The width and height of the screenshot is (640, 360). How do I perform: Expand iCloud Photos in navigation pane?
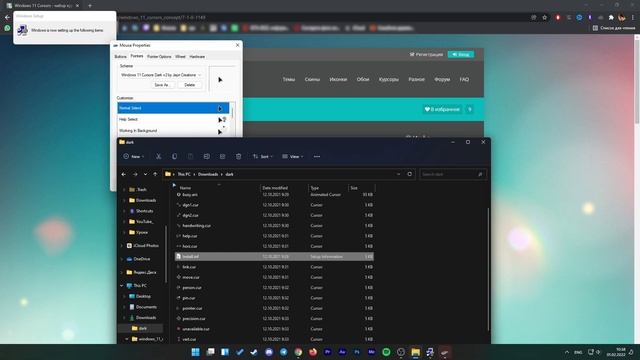pos(122,246)
